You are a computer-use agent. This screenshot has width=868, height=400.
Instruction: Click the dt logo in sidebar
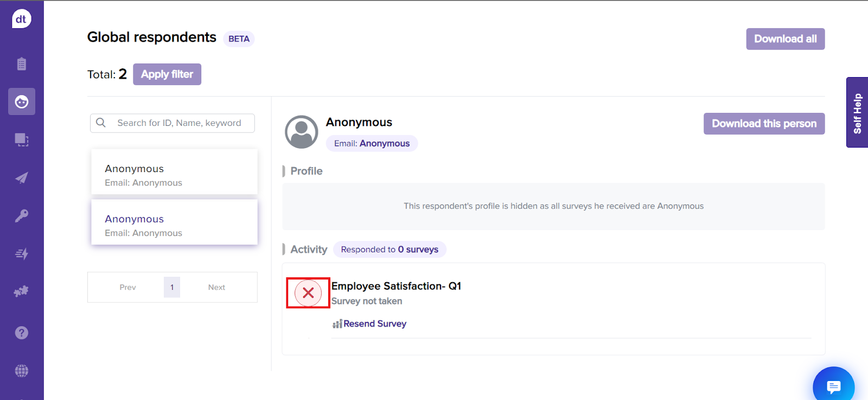[x=22, y=19]
